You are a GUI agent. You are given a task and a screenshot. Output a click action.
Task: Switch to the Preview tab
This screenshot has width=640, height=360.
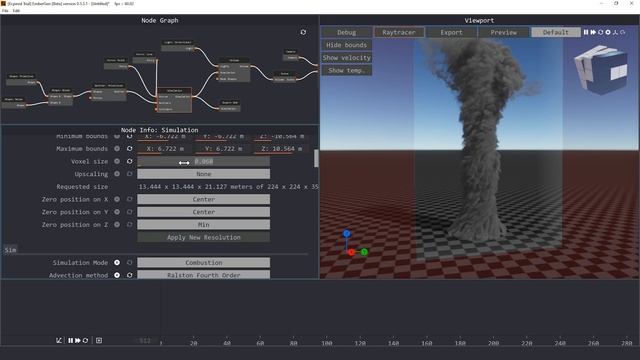(503, 32)
